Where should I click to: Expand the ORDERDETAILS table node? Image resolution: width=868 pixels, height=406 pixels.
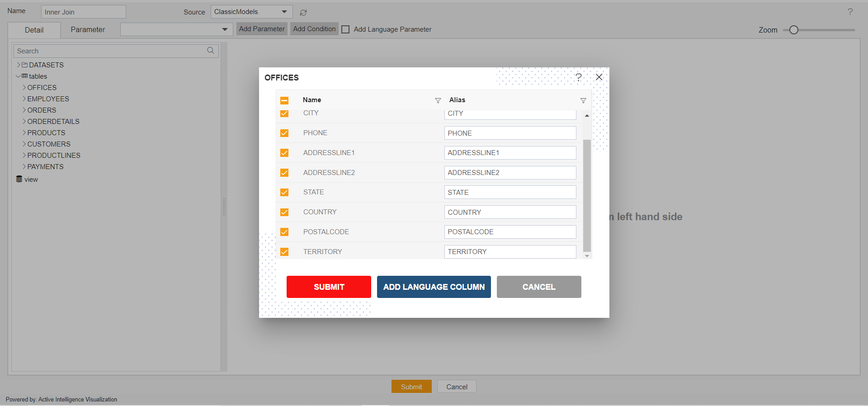(x=24, y=121)
